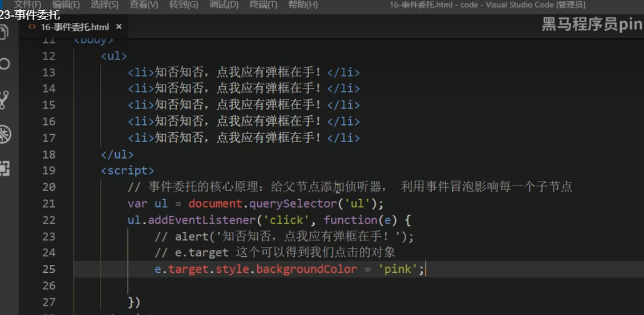Click the <li> text on line 15
Screen dimensions: 644x315
(x=244, y=105)
